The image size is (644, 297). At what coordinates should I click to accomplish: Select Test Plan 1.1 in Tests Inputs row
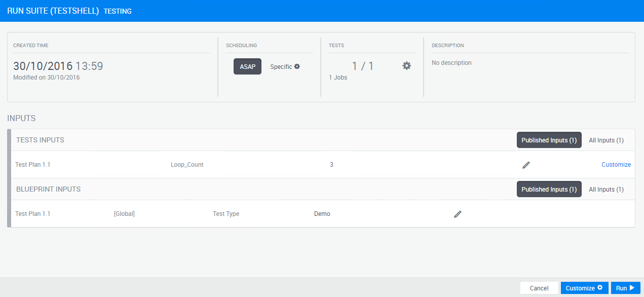33,165
